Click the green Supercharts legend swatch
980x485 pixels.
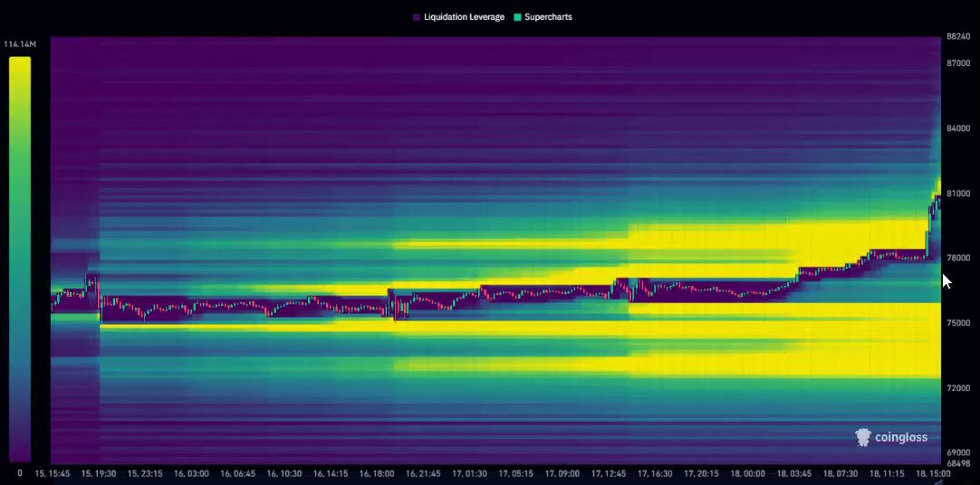(x=517, y=17)
